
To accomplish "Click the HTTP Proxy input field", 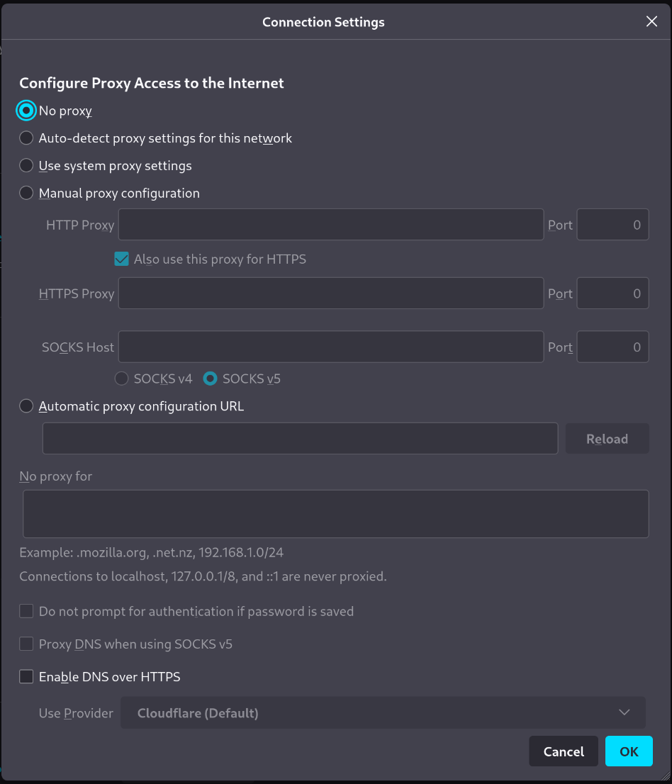I will point(330,225).
